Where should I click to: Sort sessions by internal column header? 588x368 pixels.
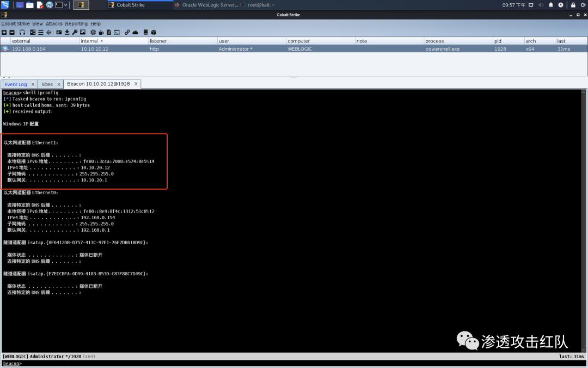click(114, 41)
